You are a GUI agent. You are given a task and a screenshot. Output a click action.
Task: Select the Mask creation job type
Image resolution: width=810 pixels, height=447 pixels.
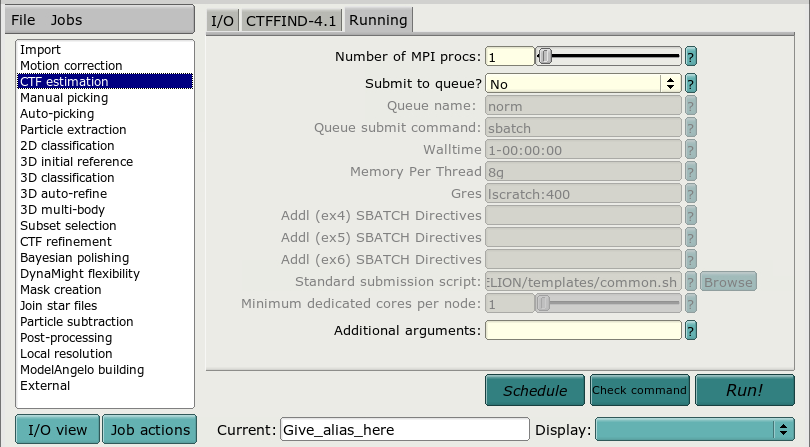[x=105, y=290]
